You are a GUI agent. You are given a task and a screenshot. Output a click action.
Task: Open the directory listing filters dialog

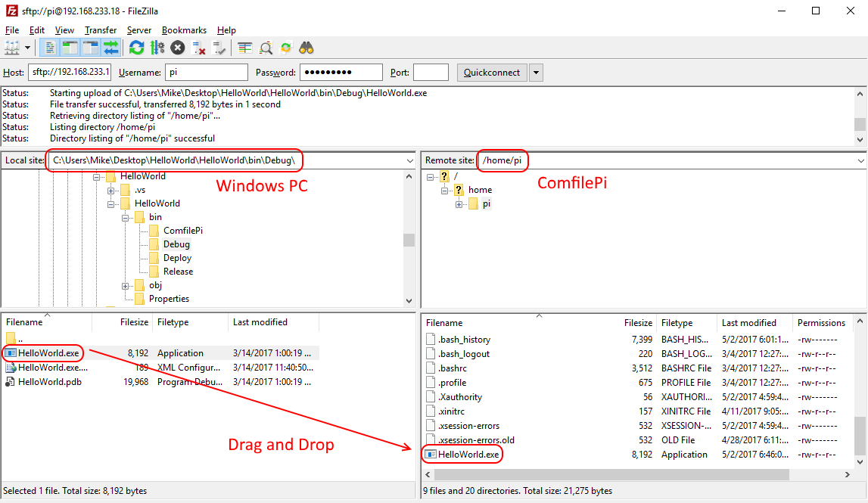(x=244, y=48)
